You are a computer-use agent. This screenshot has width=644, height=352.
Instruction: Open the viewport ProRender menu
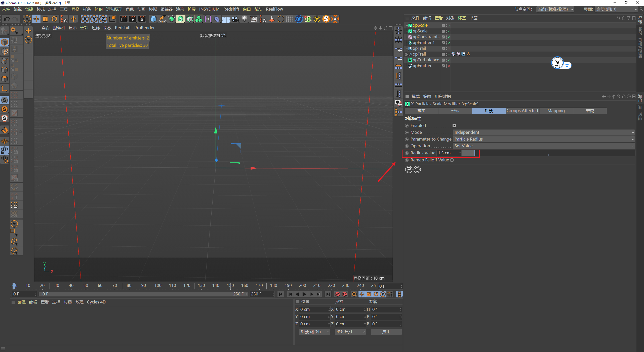144,28
